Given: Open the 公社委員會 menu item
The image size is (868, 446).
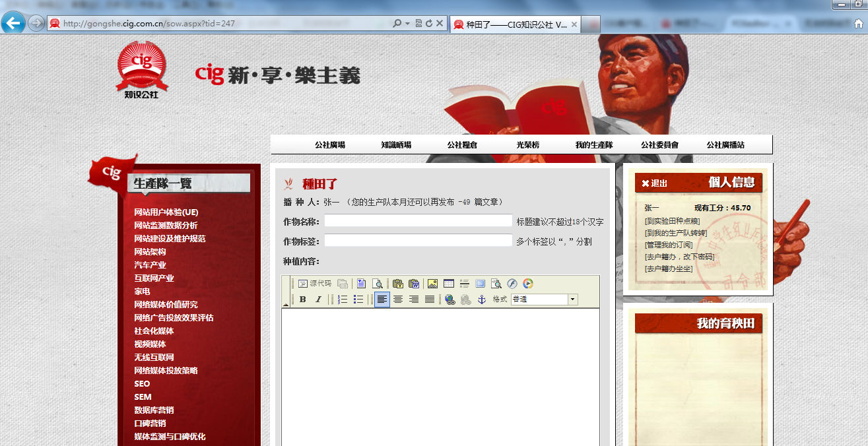Looking at the screenshot, I should pos(659,144).
